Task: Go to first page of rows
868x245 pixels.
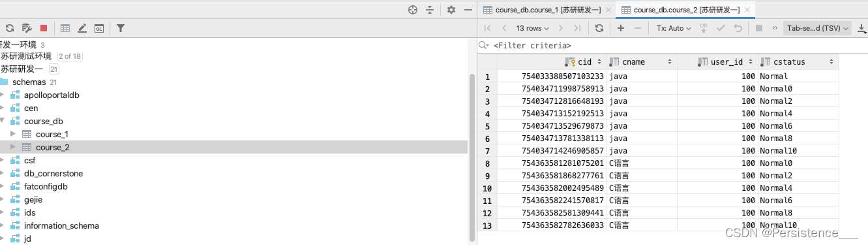Action: tap(487, 28)
